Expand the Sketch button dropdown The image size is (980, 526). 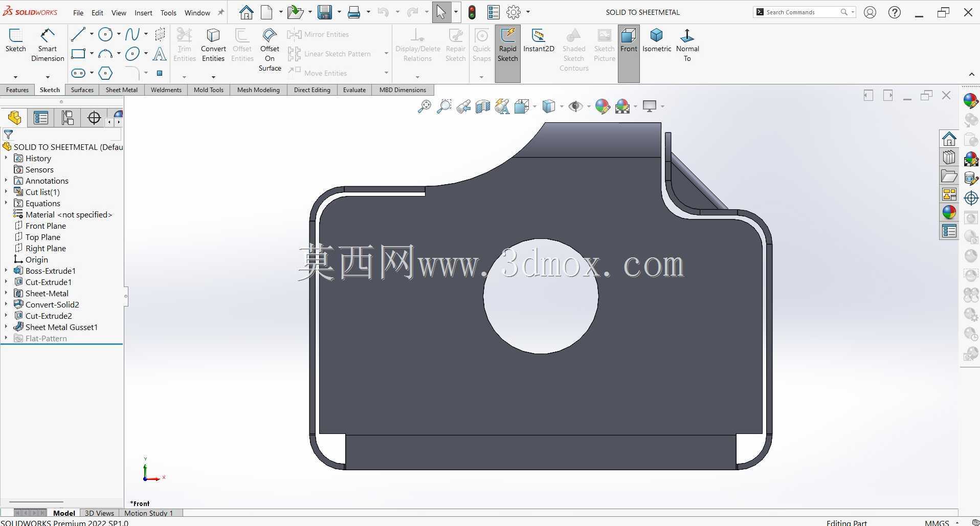15,77
